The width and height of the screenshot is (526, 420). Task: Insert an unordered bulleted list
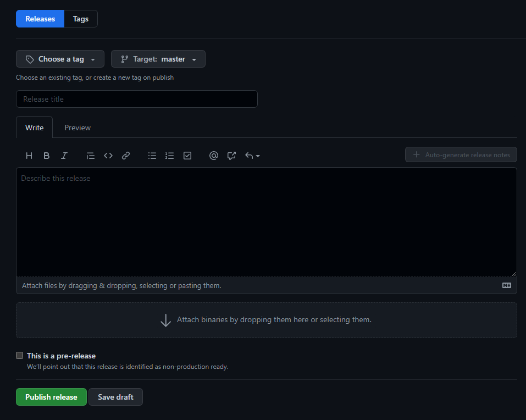coord(152,156)
